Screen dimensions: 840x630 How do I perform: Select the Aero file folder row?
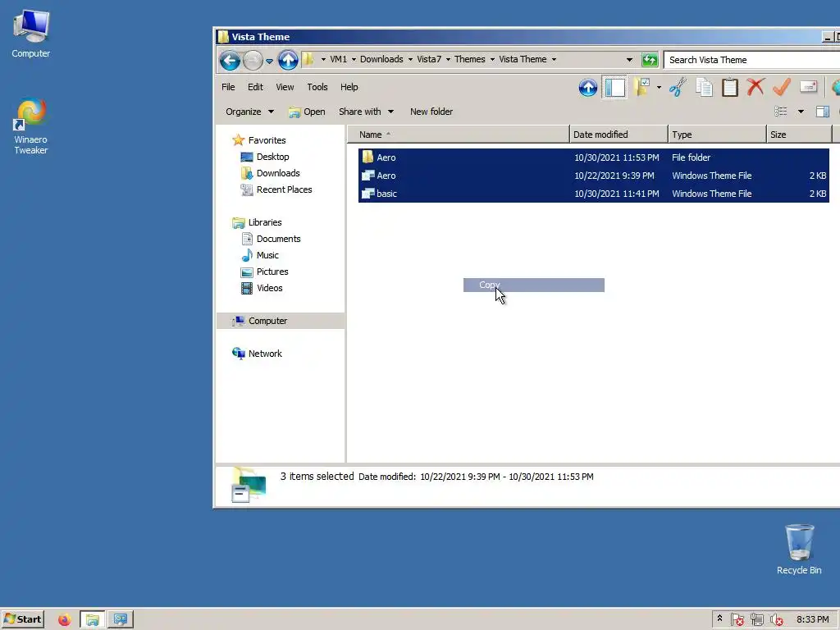(x=594, y=157)
